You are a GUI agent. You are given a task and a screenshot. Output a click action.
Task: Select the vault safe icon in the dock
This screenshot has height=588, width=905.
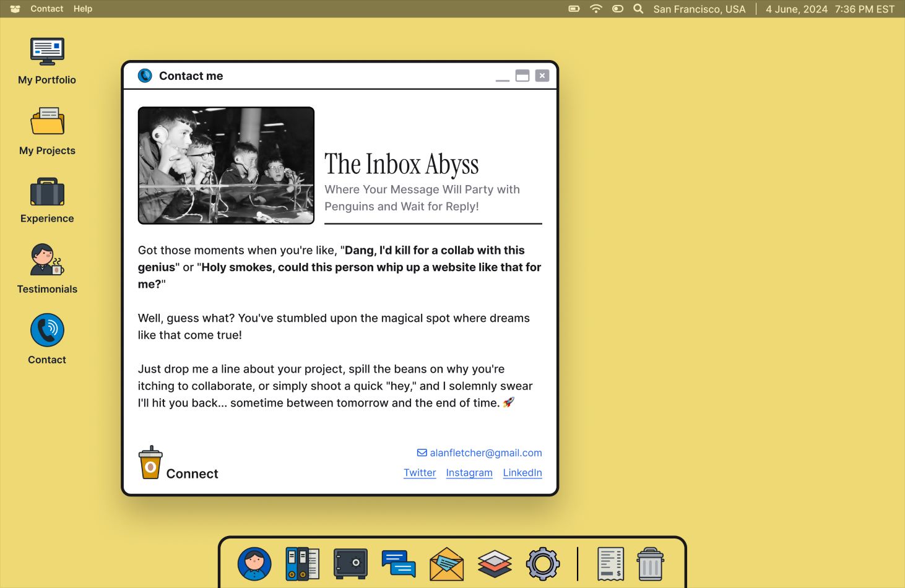click(x=350, y=564)
